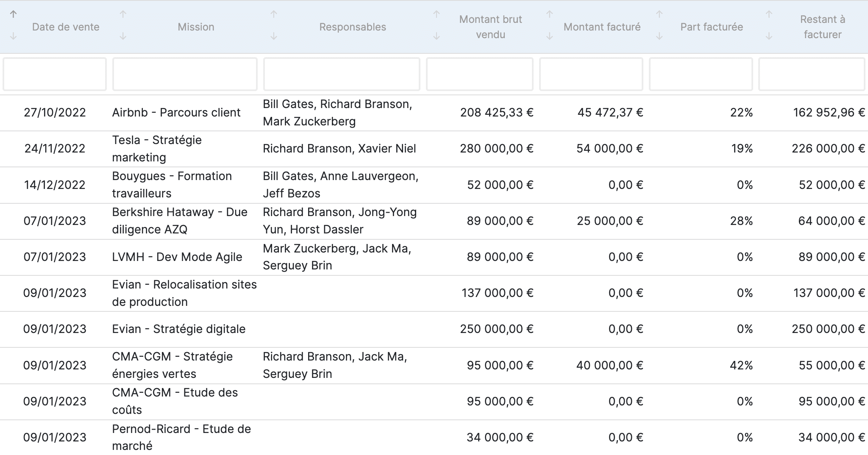Viewport: 868px width, 455px height.
Task: Click the 19% invoiced share
Action: tap(742, 149)
